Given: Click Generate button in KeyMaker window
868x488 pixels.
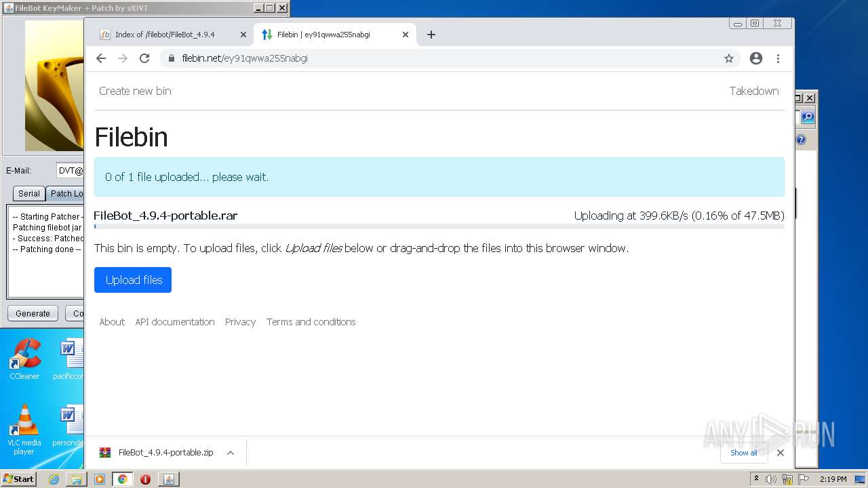Looking at the screenshot, I should click(33, 313).
